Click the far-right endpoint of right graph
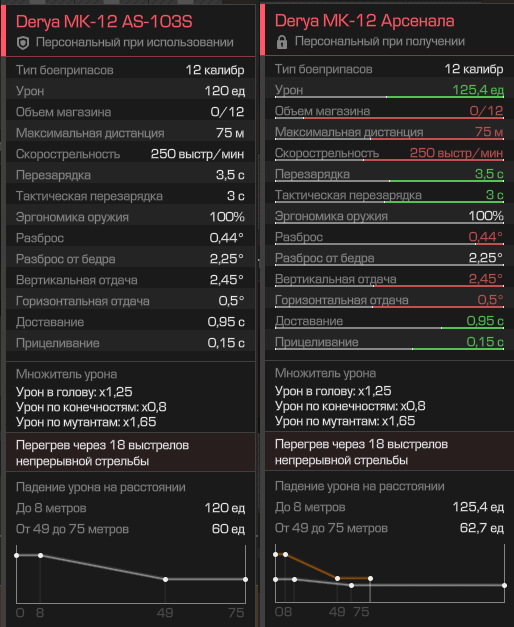514x627 pixels. point(504,585)
